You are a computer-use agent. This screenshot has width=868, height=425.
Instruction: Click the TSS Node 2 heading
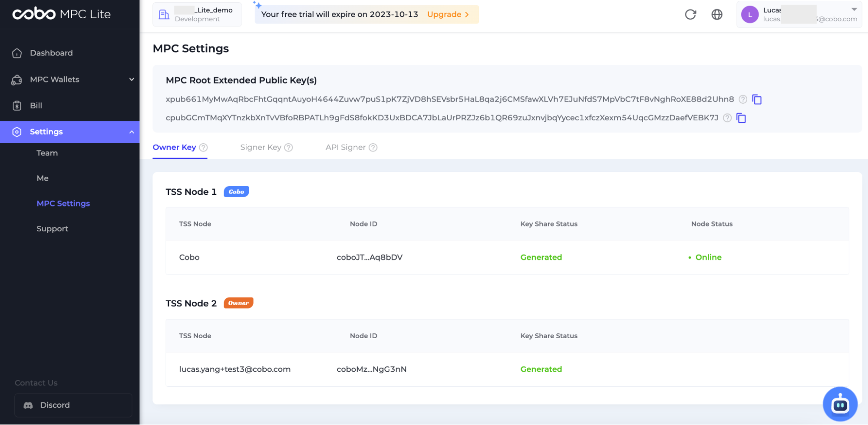tap(191, 303)
